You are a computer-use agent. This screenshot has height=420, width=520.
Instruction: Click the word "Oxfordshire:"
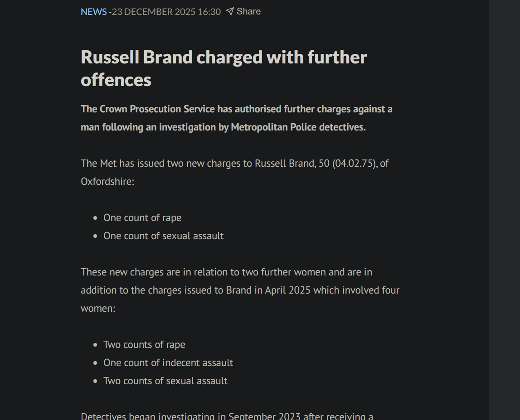[x=107, y=182]
